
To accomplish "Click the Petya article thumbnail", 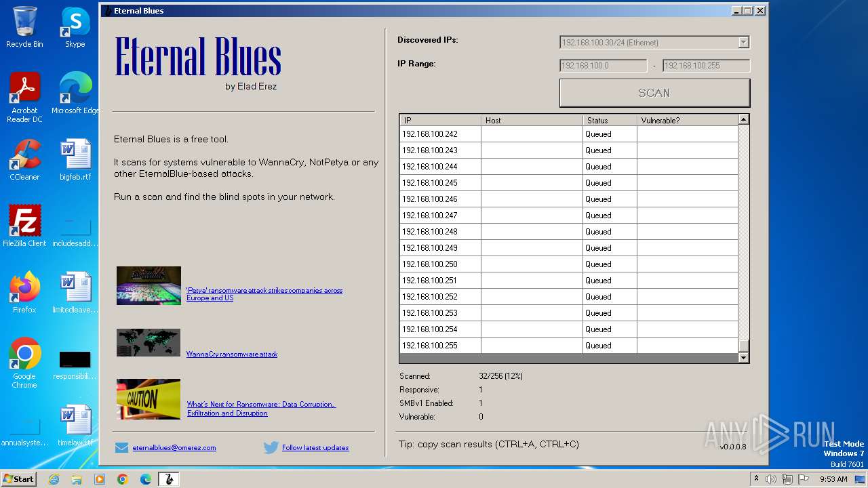I will point(149,285).
